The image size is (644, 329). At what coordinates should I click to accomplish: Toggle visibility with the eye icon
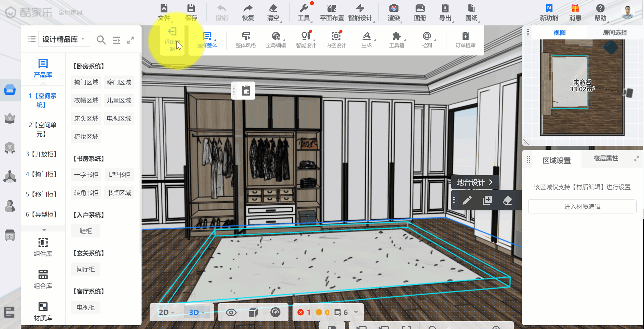[x=231, y=313]
